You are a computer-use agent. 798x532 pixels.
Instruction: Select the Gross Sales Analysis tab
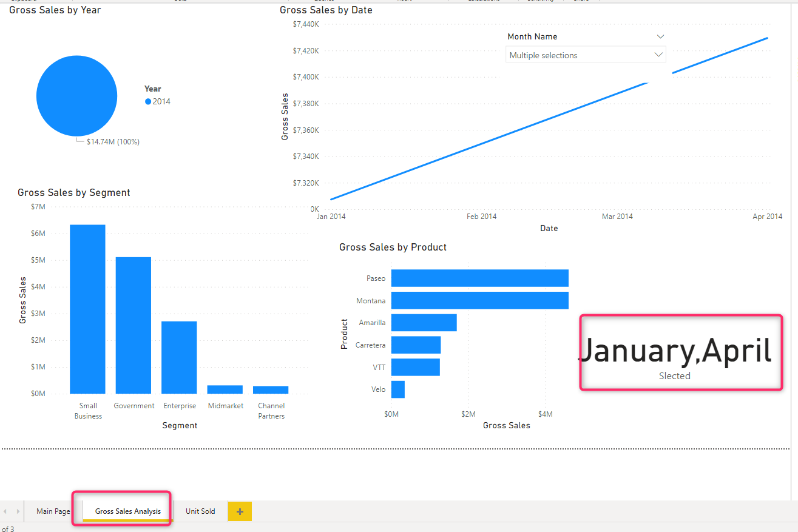(x=128, y=511)
